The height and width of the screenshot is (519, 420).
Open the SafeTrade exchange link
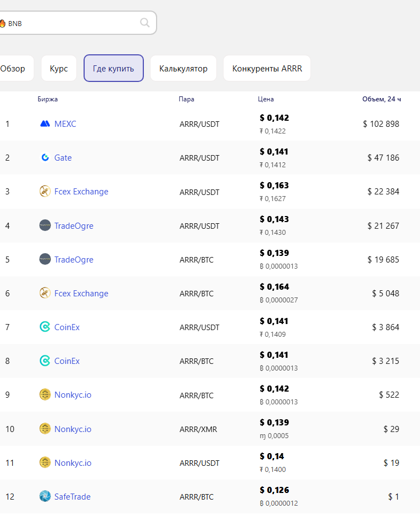(x=72, y=496)
